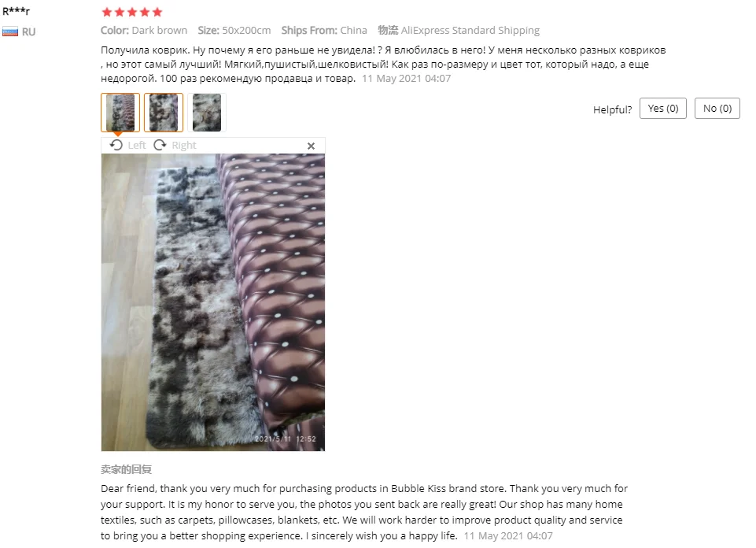Click the Color: Dark brown label
The width and height of the screenshot is (756, 548).
[144, 31]
